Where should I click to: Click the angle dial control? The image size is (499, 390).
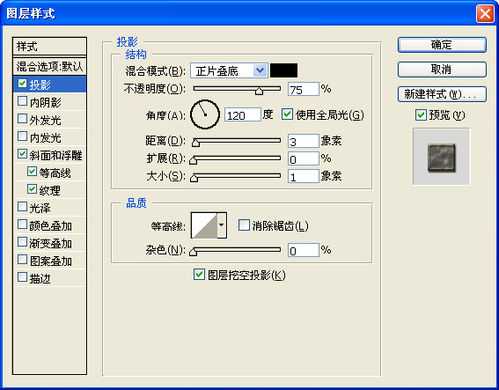(205, 115)
